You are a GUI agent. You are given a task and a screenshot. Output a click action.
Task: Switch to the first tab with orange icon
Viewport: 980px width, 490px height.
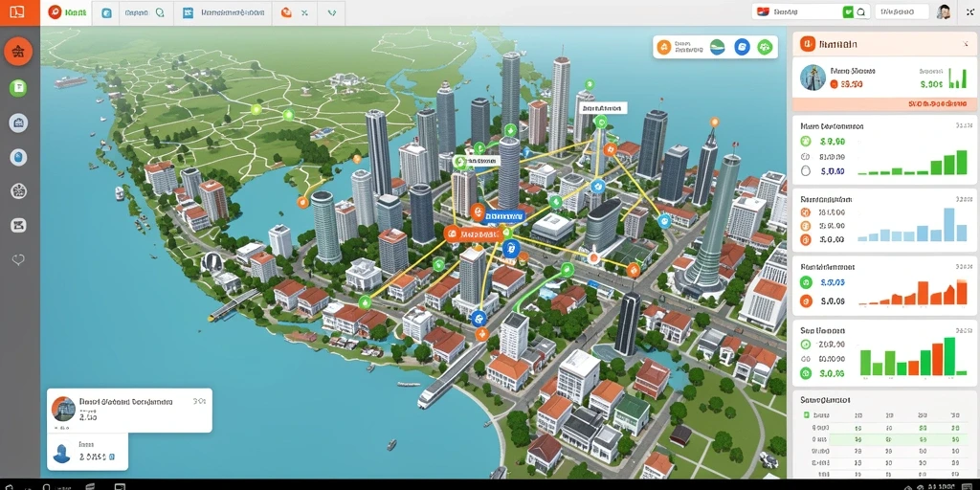coord(67,12)
